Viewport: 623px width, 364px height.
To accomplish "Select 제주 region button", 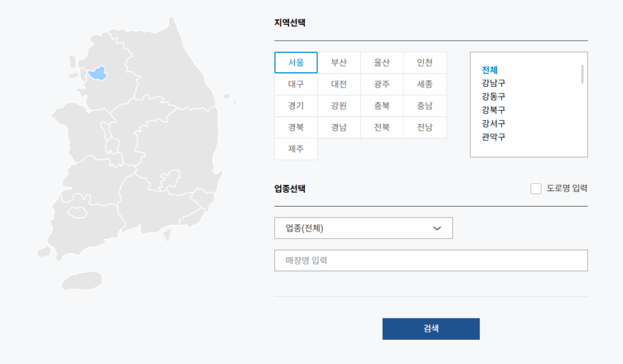I will tap(296, 149).
